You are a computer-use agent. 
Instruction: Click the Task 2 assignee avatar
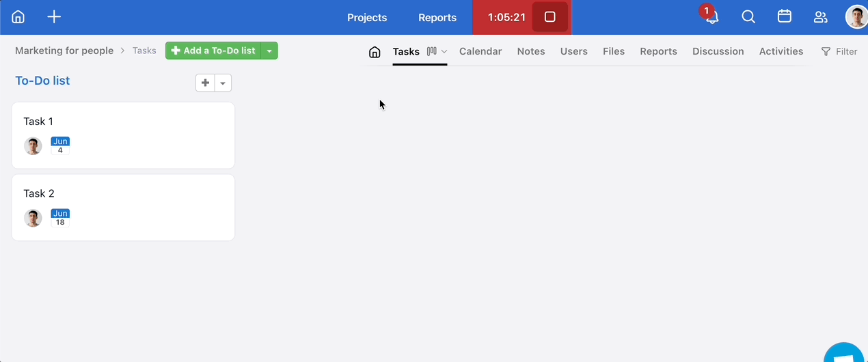(x=33, y=219)
